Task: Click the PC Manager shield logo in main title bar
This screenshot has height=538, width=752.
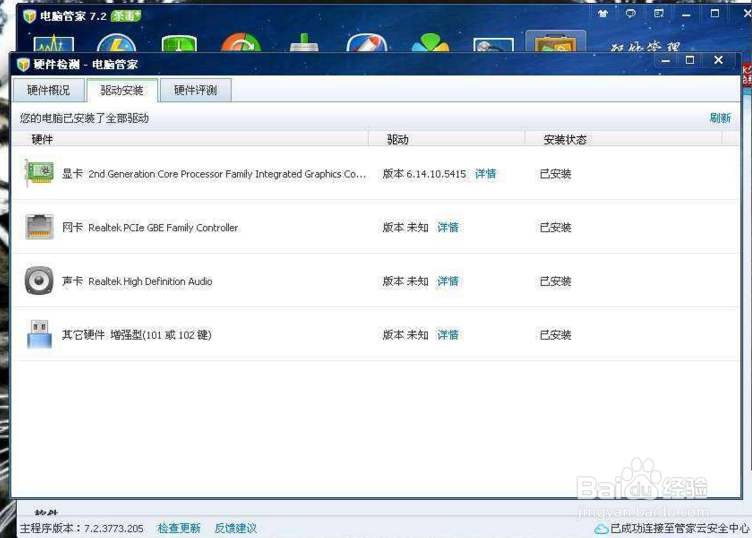Action: (30, 16)
